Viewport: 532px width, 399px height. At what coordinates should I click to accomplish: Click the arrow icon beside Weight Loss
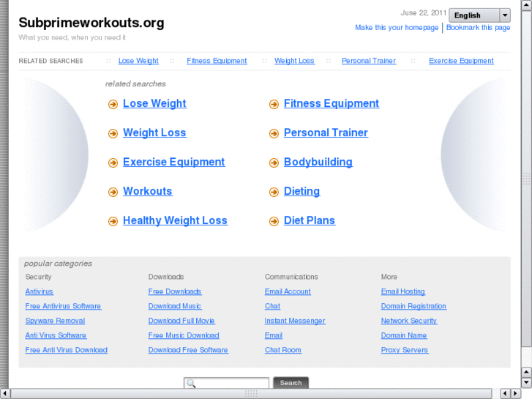click(x=113, y=133)
